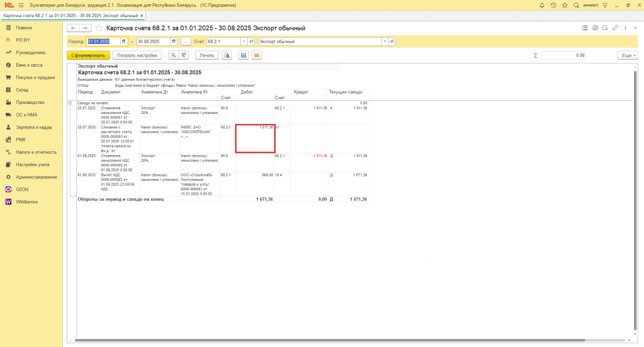The image size is (644, 347).
Task: Expand the account 68.2.1 dropdown
Action: pyautogui.click(x=243, y=42)
